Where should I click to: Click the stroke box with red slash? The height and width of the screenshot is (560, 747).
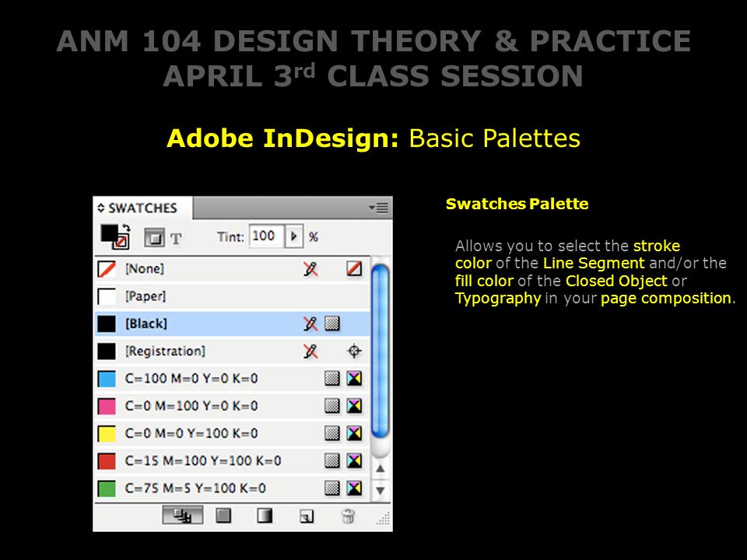coord(121,242)
